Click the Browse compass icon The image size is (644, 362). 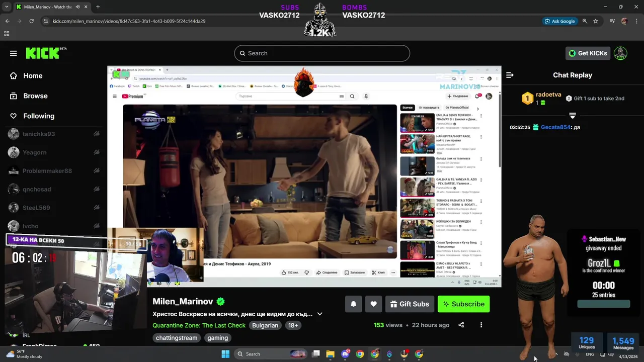[x=14, y=96]
